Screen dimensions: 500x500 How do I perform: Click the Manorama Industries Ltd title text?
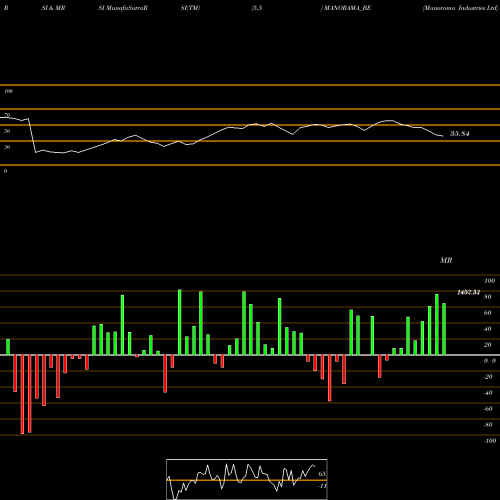[460, 8]
